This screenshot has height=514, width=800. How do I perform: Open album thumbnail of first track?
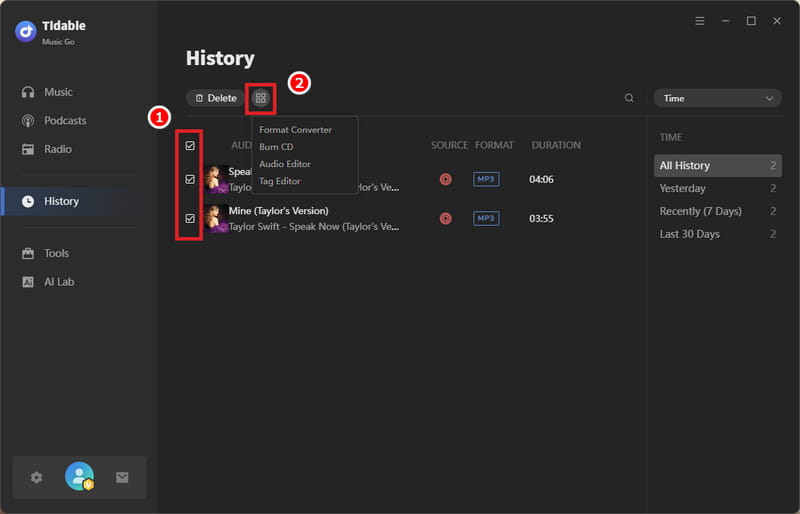tap(216, 179)
